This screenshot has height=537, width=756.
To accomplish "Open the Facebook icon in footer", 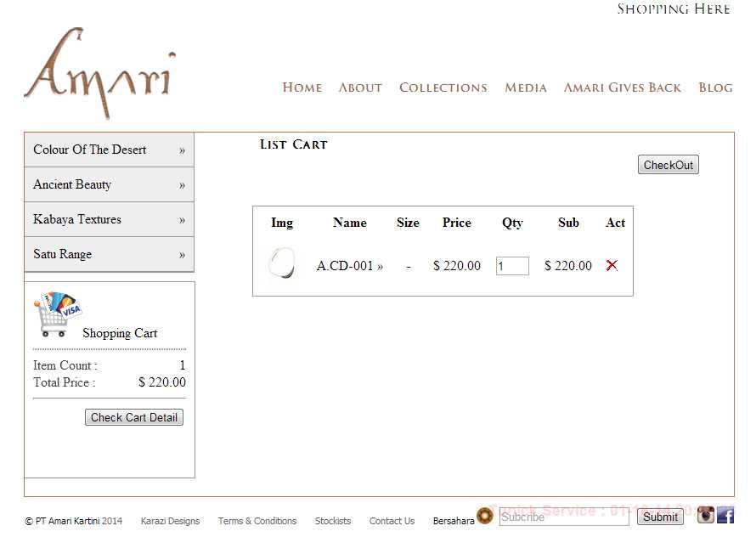I will (725, 515).
